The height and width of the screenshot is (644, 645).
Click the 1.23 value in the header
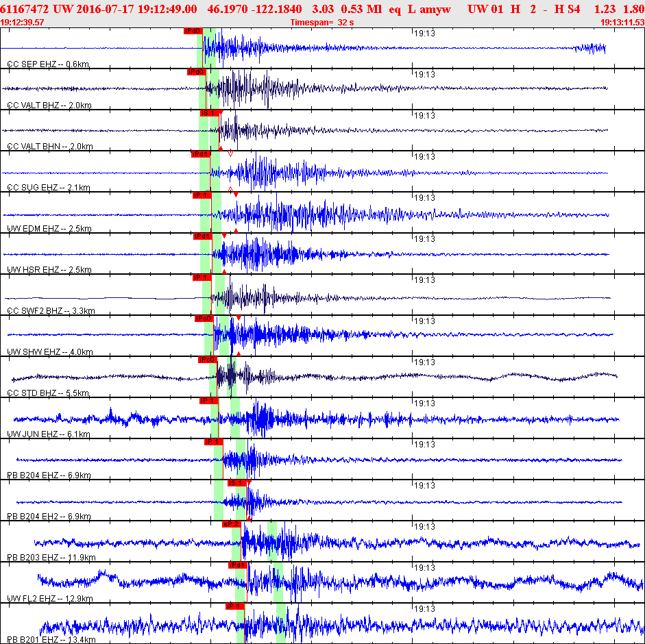[605, 9]
